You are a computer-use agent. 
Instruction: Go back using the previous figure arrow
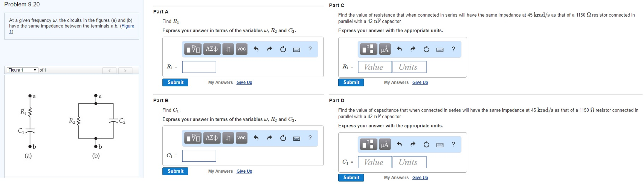point(109,70)
